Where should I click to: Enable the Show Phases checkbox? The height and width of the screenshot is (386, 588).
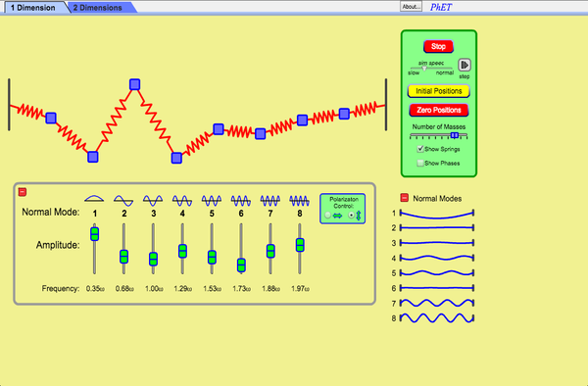(x=420, y=163)
